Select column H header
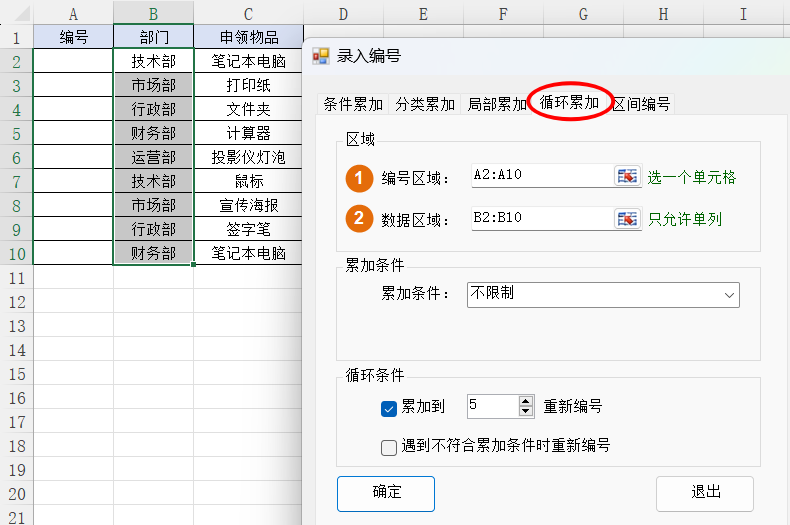 coord(664,13)
